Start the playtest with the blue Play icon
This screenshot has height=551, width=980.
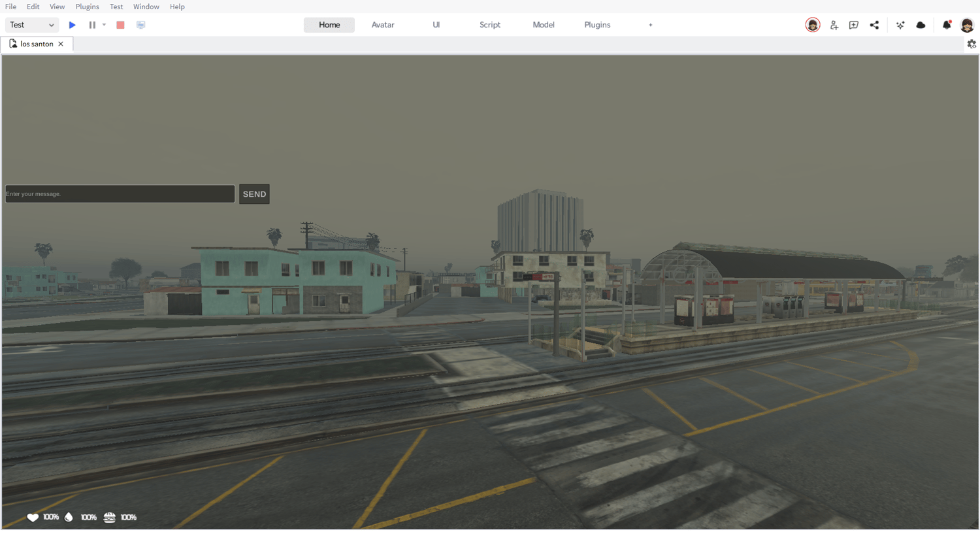(73, 25)
